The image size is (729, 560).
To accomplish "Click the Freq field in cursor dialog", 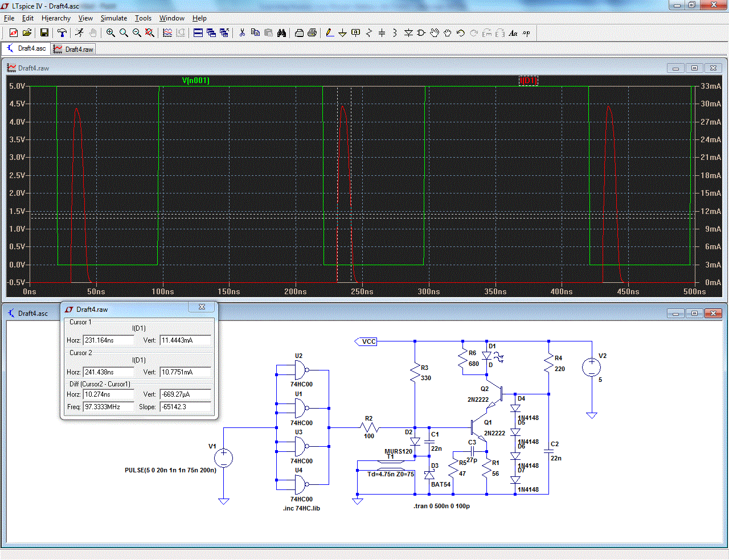I will tap(108, 407).
